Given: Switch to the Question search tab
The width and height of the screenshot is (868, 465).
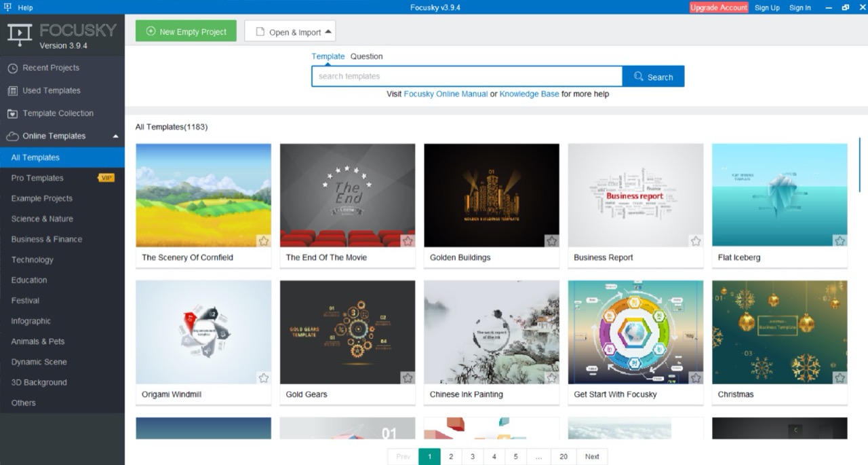Looking at the screenshot, I should click(x=366, y=56).
